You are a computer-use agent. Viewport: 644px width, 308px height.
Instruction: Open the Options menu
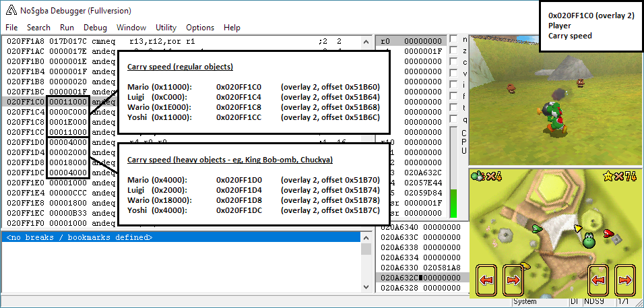click(200, 28)
